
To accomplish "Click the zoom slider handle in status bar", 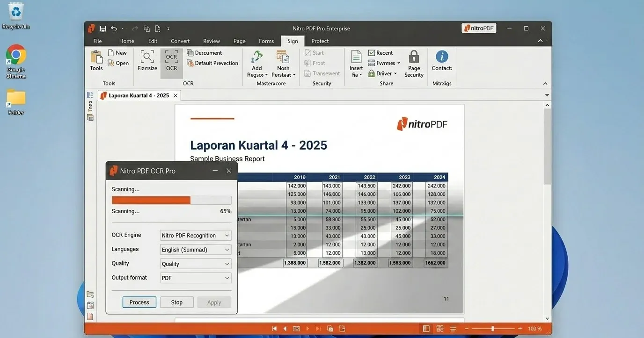I will 492,329.
